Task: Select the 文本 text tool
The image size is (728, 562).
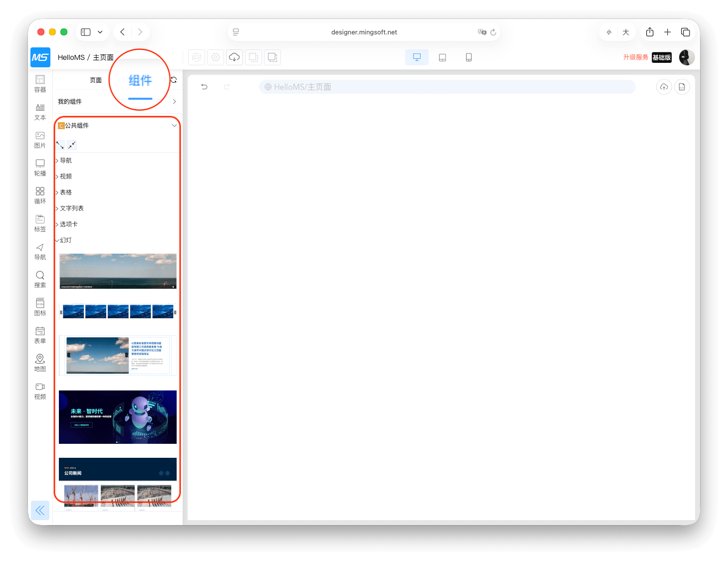Action: pos(40,112)
